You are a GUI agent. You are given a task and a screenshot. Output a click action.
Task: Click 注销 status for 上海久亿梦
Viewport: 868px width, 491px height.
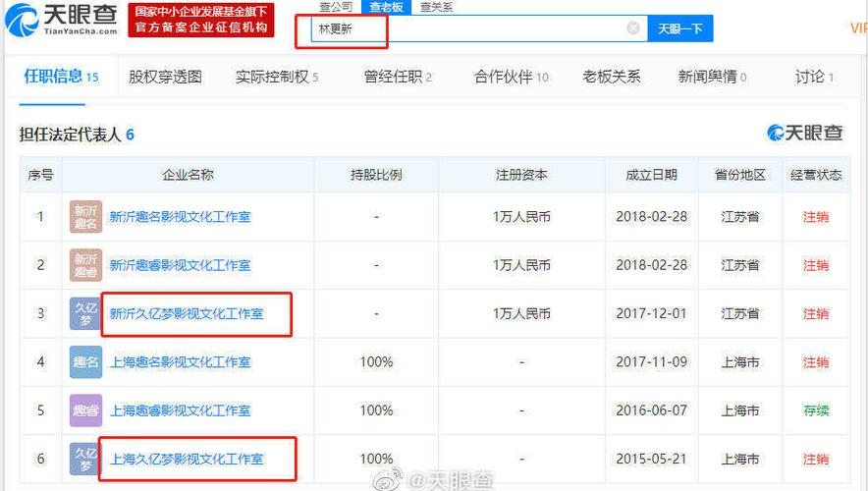click(817, 459)
